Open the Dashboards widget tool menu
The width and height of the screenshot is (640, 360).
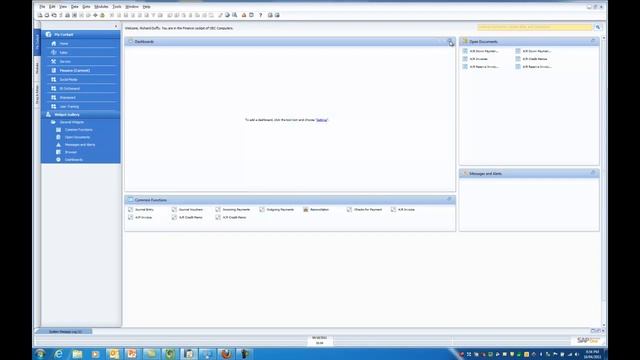450,41
